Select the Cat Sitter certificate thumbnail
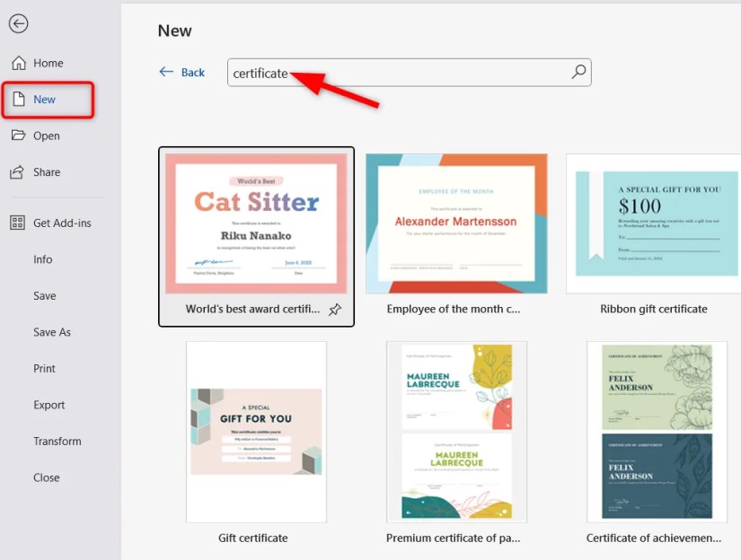This screenshot has height=560, width=741. point(256,223)
